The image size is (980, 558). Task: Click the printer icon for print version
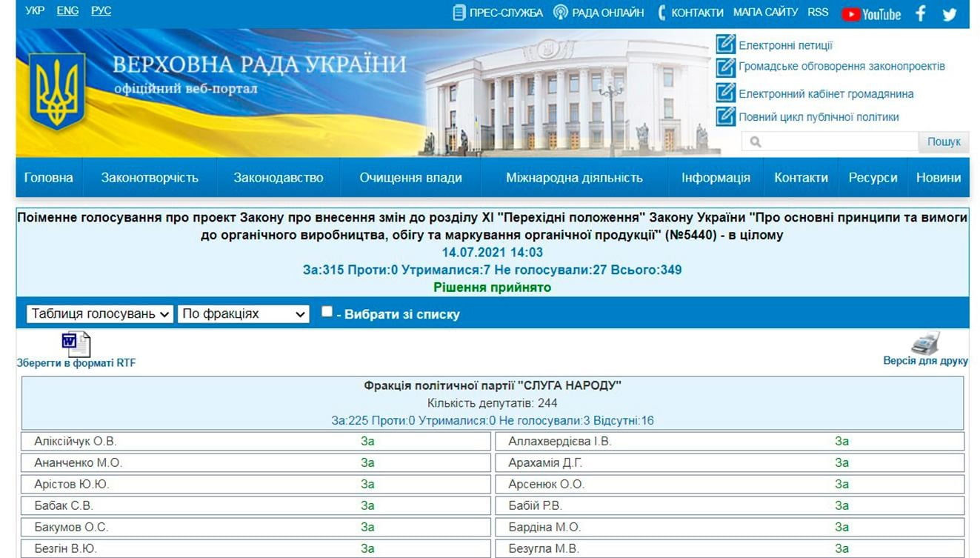[925, 343]
